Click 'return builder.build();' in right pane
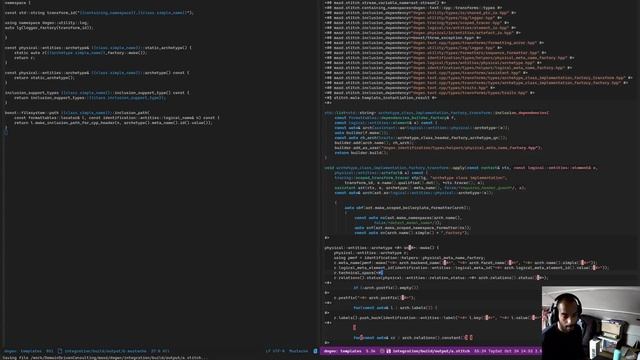640x360 pixels. tap(361, 153)
